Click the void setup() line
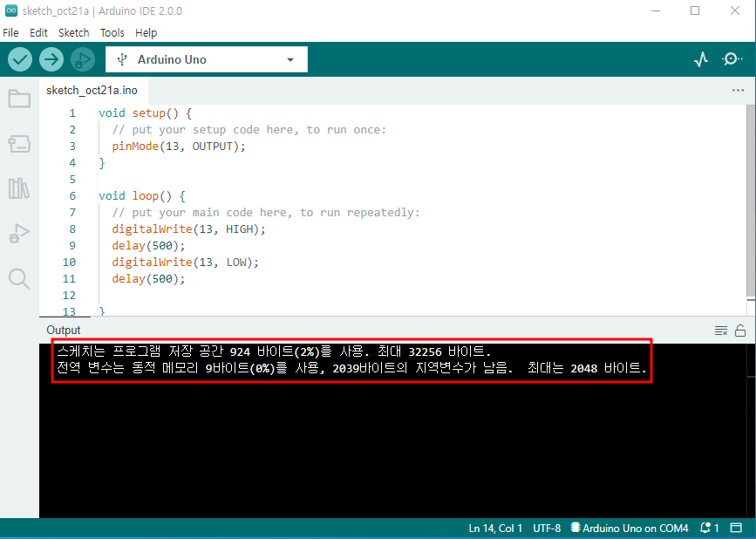The width and height of the screenshot is (756, 539). tap(145, 113)
